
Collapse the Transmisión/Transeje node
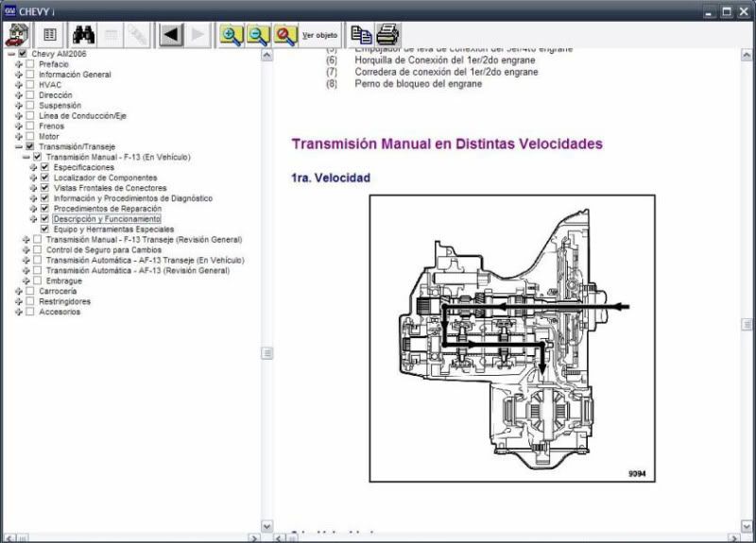(18, 147)
